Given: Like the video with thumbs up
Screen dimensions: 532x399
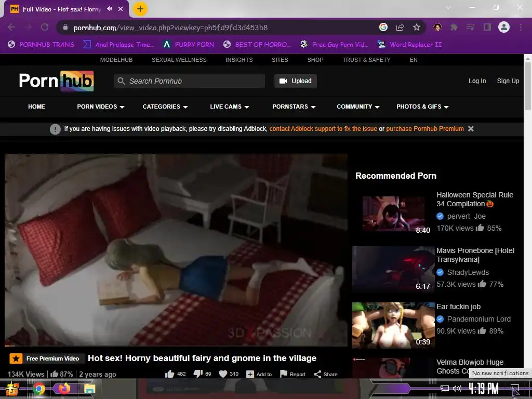Looking at the screenshot, I should [x=170, y=374].
